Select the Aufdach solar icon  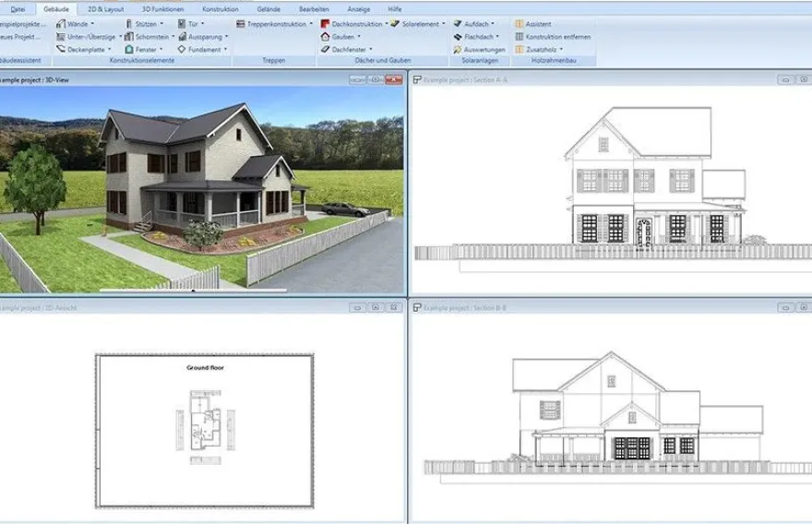pyautogui.click(x=458, y=24)
